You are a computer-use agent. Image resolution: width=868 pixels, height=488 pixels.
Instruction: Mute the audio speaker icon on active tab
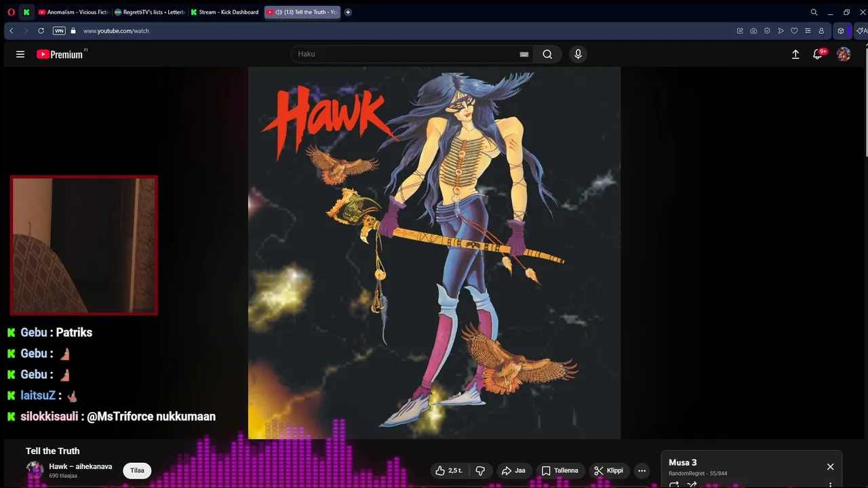279,12
